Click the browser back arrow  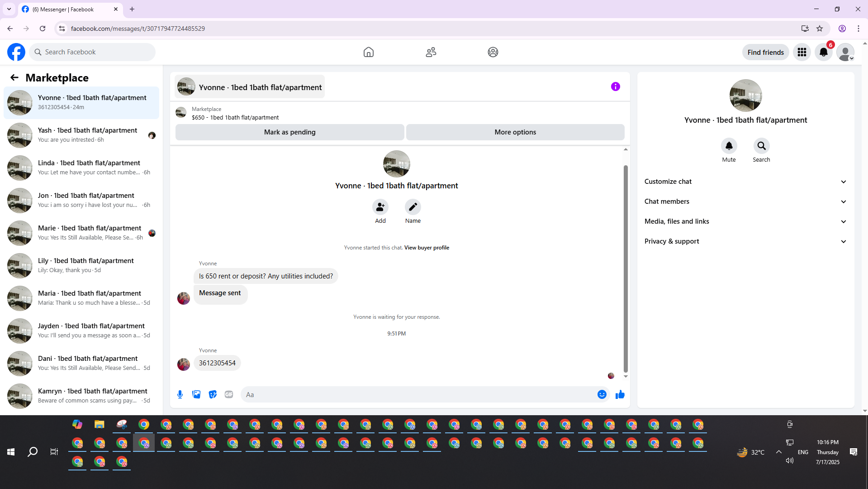pos(10,29)
